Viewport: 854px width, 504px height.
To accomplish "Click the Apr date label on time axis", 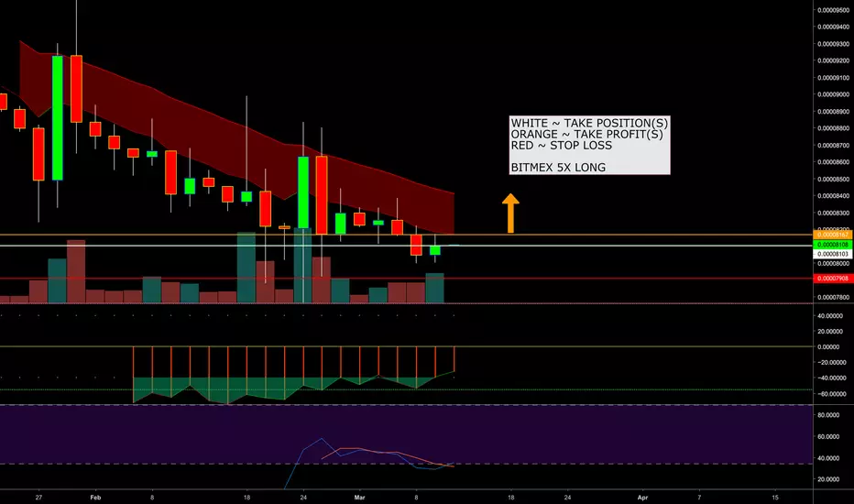I will [642, 497].
